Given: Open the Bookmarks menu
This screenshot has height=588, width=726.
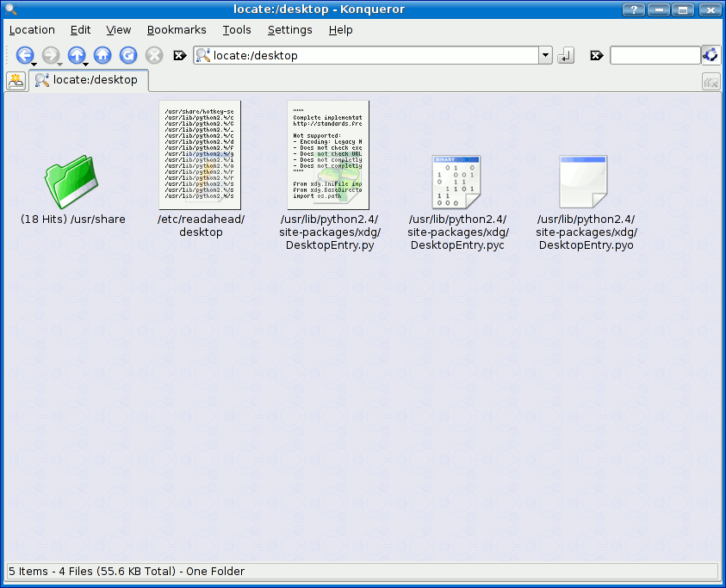Looking at the screenshot, I should point(177,29).
